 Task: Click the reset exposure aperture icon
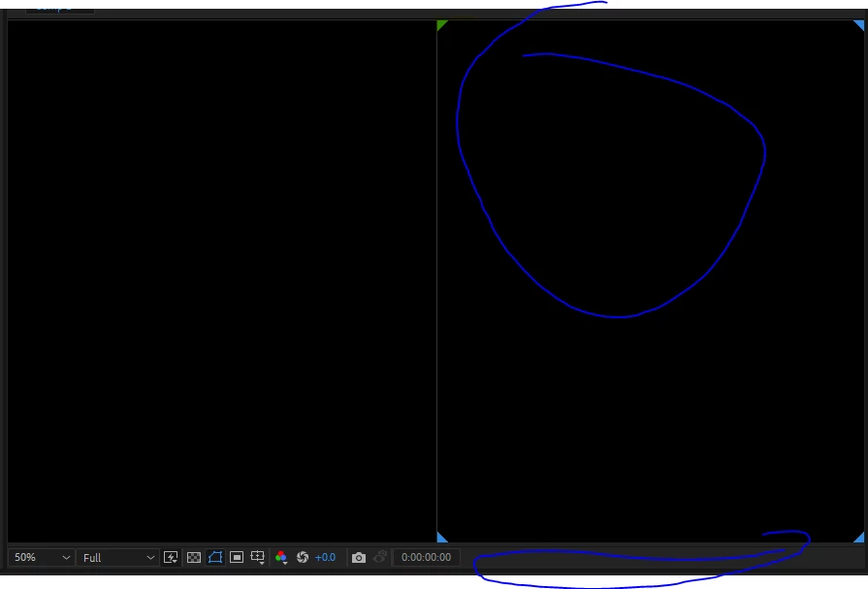point(303,557)
